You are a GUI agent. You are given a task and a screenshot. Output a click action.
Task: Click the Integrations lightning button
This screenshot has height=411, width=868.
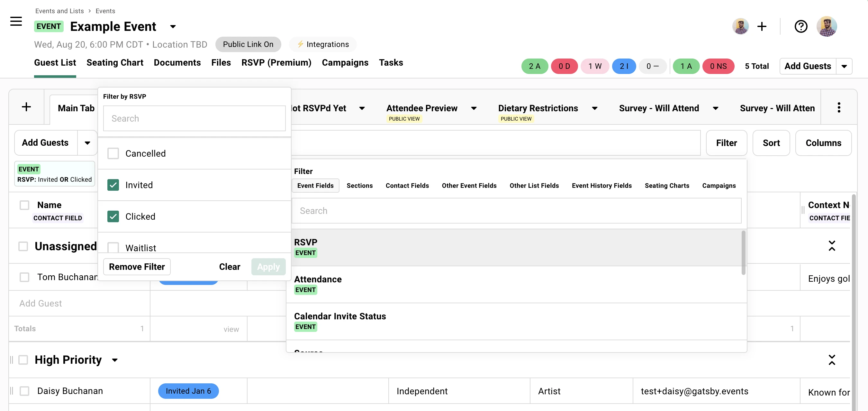[323, 44]
